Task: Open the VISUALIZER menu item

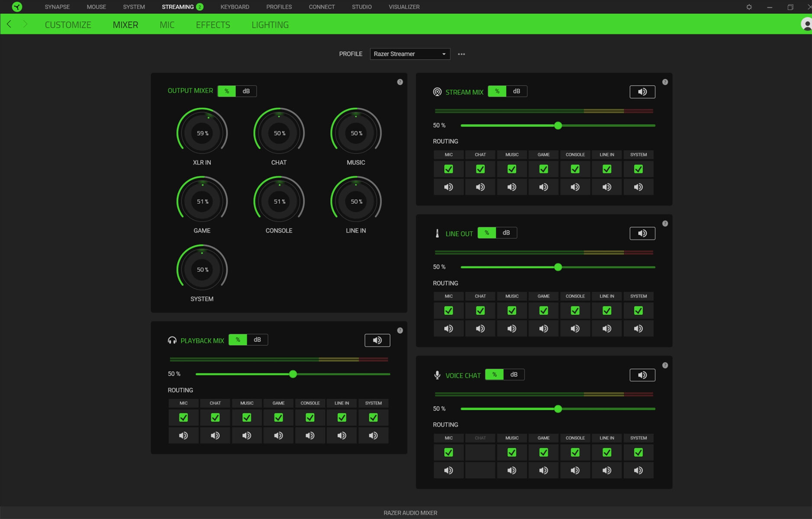Action: (404, 6)
